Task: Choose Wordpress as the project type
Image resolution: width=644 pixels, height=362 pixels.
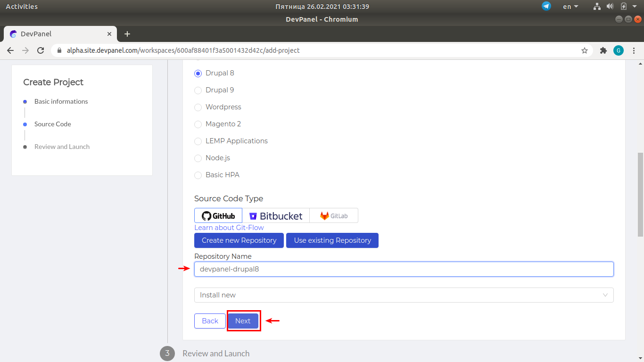Action: (x=198, y=107)
